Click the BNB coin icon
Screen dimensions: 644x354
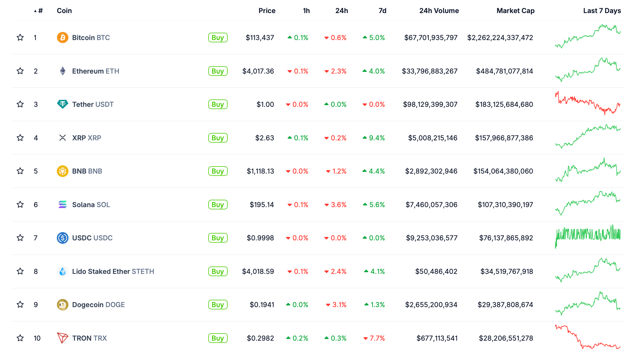pyautogui.click(x=63, y=171)
